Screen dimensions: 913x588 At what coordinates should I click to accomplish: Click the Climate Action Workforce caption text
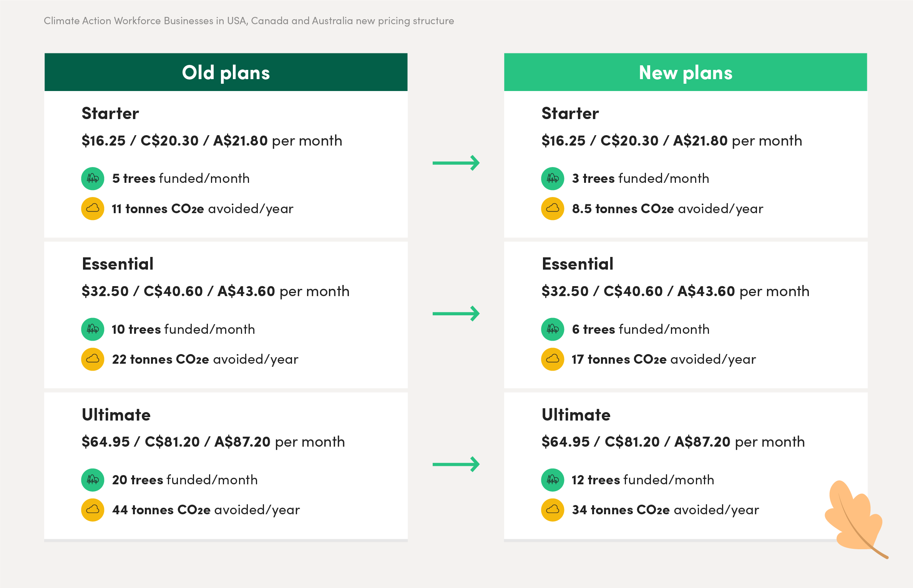[249, 21]
